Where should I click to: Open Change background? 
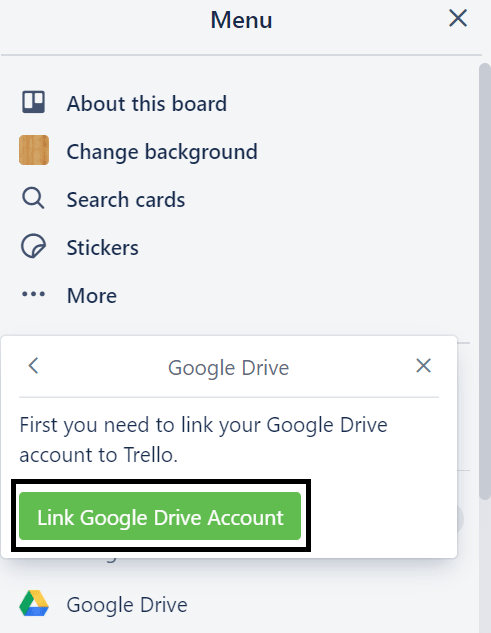tap(162, 152)
